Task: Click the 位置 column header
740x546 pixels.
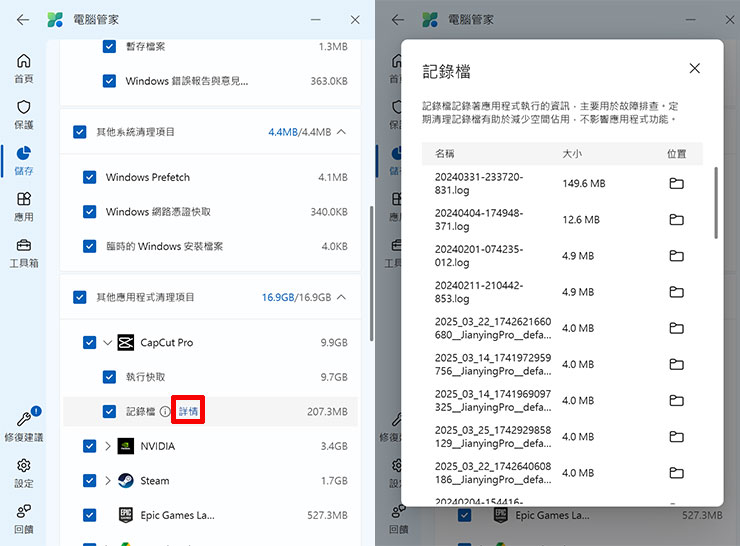Action: pyautogui.click(x=676, y=153)
